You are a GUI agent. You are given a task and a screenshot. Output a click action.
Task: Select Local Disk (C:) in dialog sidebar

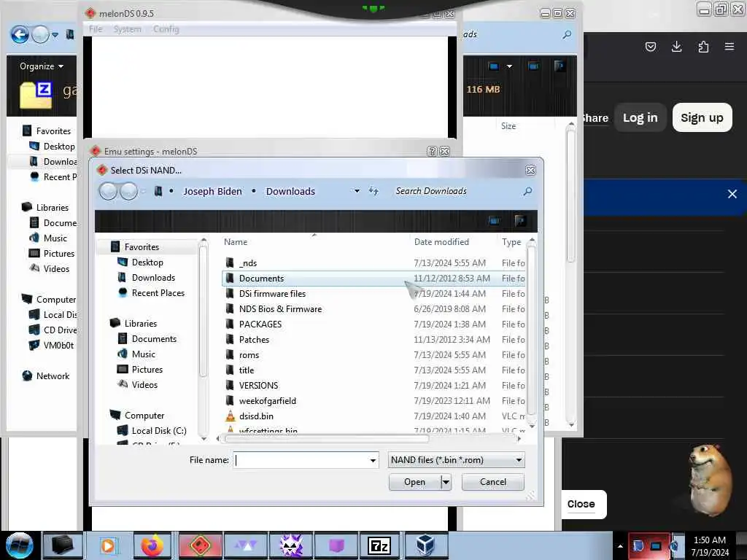pos(158,430)
